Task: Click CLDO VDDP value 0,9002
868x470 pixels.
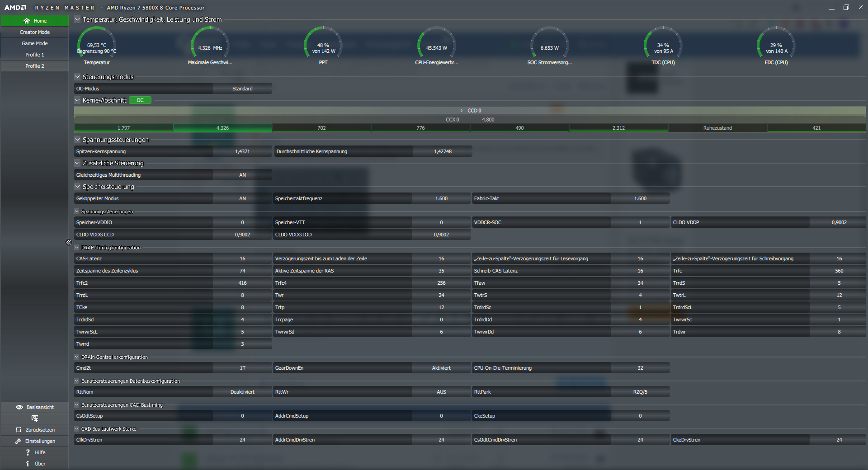Action: click(839, 222)
